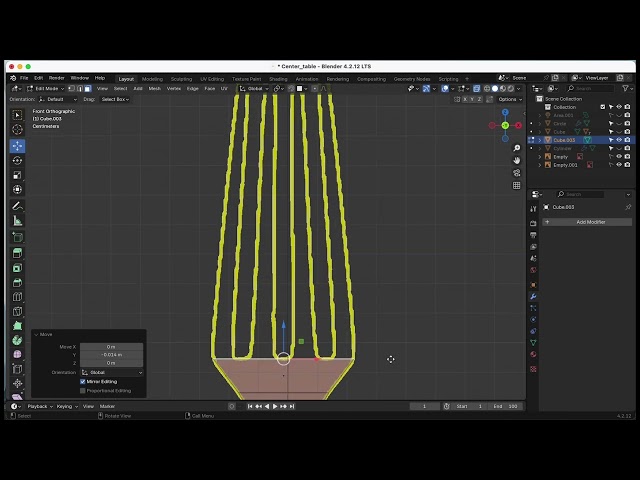
Task: Select the Inset Faces tool
Action: 17,268
